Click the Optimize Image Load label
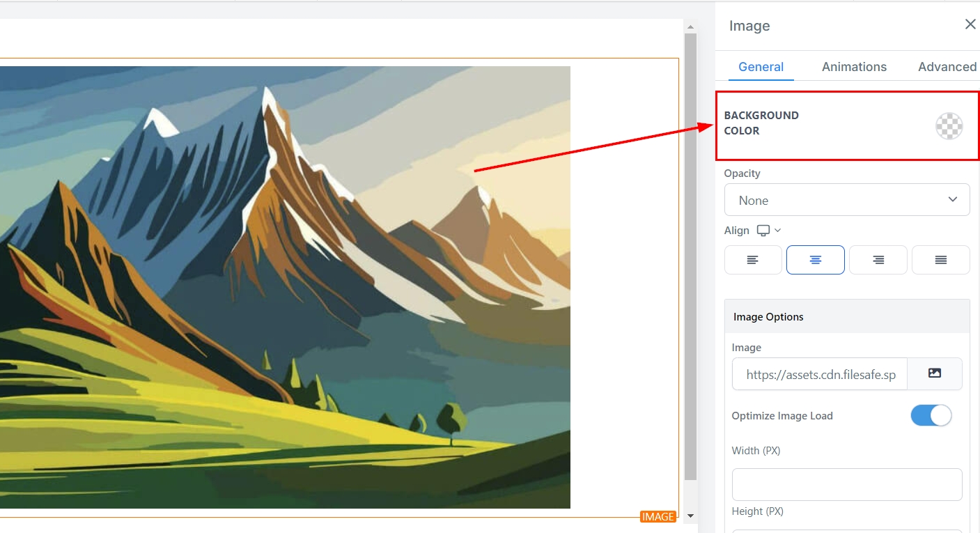Viewport: 980px width, 533px height. 782,416
